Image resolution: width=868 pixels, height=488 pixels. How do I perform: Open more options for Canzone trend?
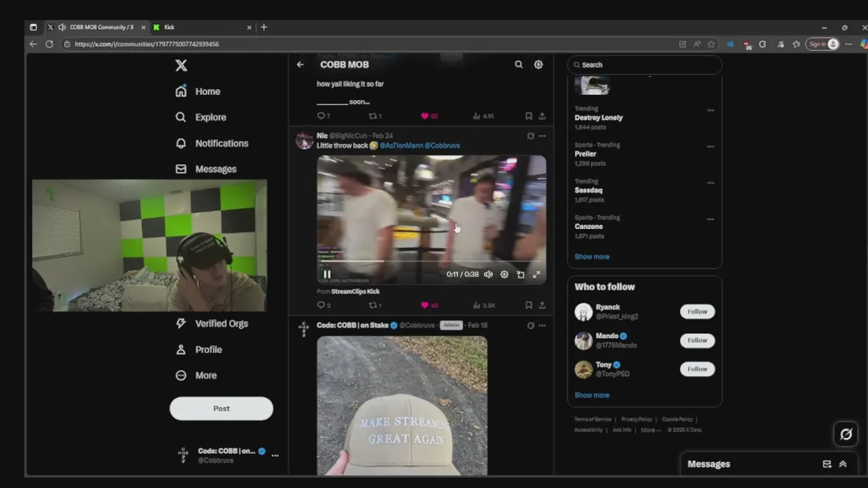point(710,220)
